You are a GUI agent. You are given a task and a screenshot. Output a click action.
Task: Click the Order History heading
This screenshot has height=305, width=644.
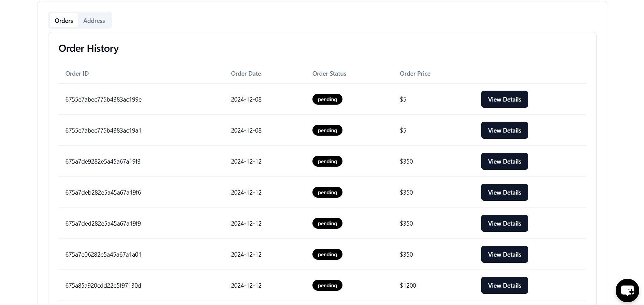click(x=89, y=48)
